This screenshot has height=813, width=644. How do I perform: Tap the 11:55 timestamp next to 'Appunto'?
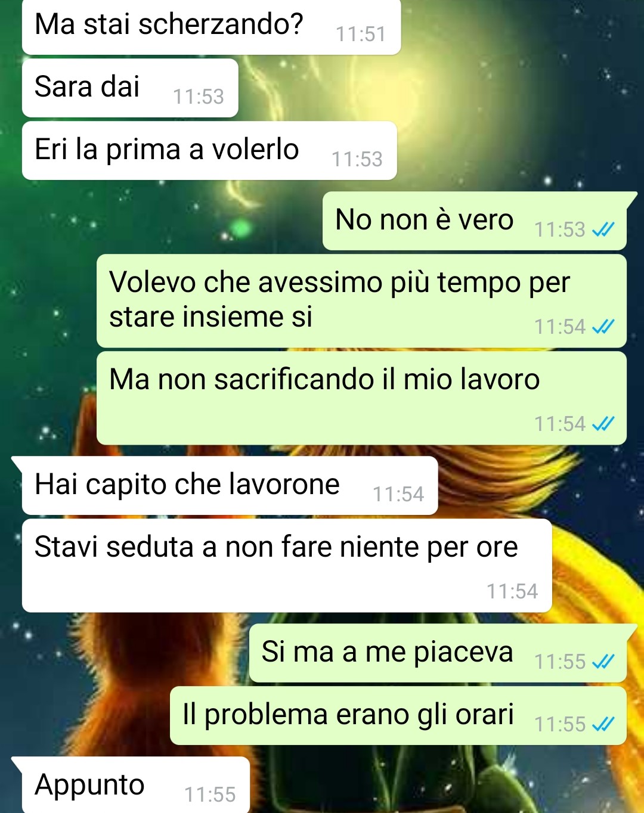pyautogui.click(x=210, y=795)
